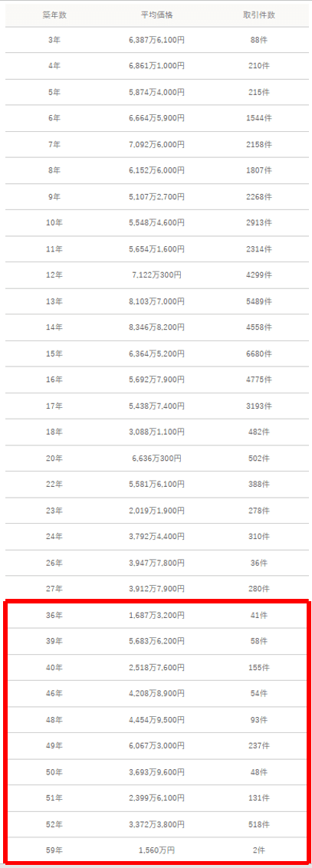Click the 取引件数 column header
312x868 pixels.
coord(259,15)
